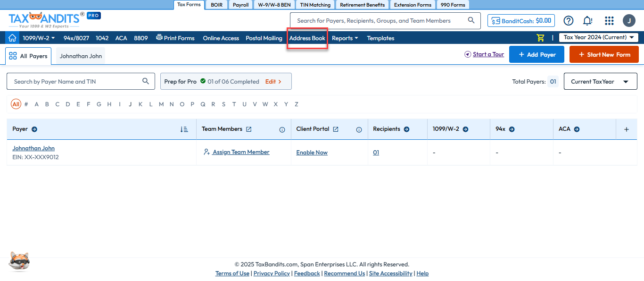Open Client Portal external link icon

pos(336,129)
